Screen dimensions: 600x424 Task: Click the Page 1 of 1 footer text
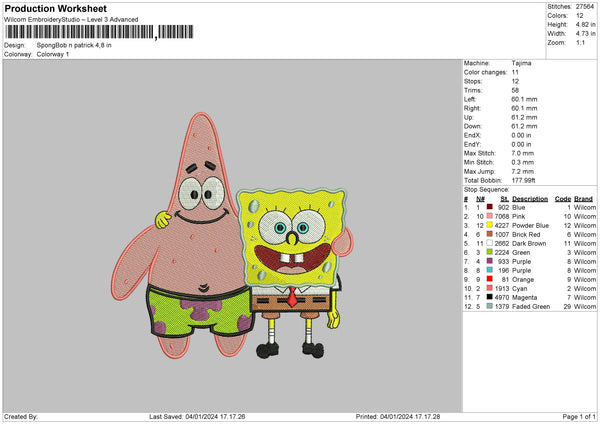(579, 416)
